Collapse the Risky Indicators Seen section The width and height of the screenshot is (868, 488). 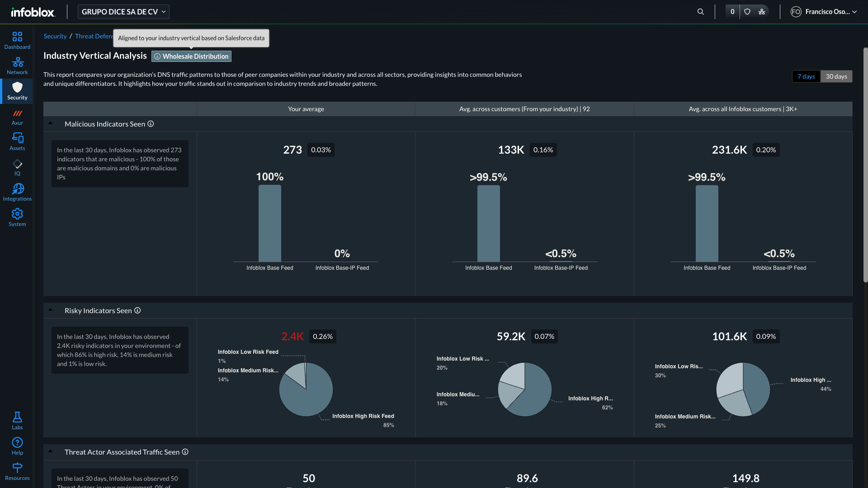point(50,310)
